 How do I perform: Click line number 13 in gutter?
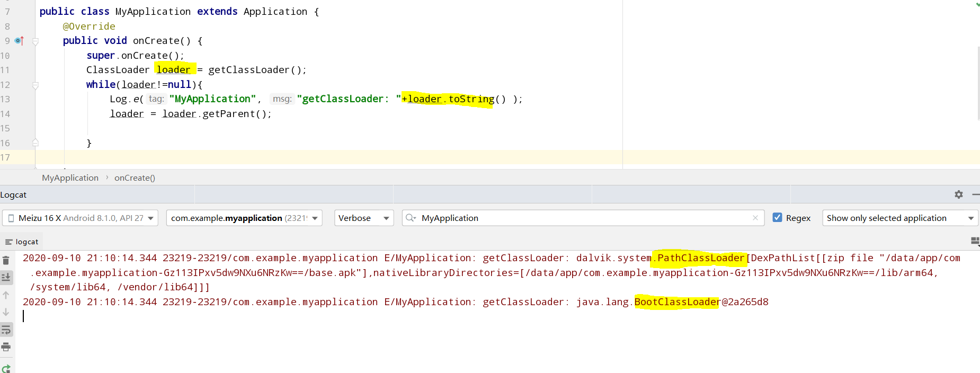click(x=5, y=99)
